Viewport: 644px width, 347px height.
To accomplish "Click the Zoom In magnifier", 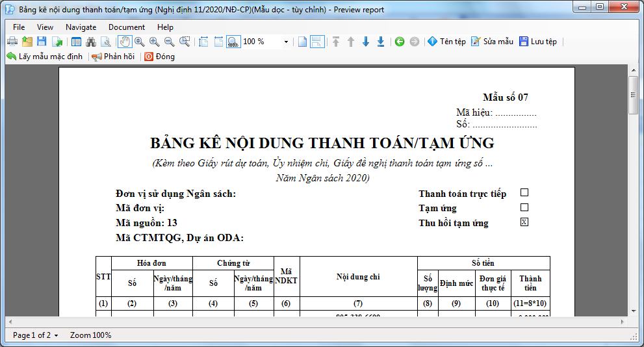I will (155, 42).
